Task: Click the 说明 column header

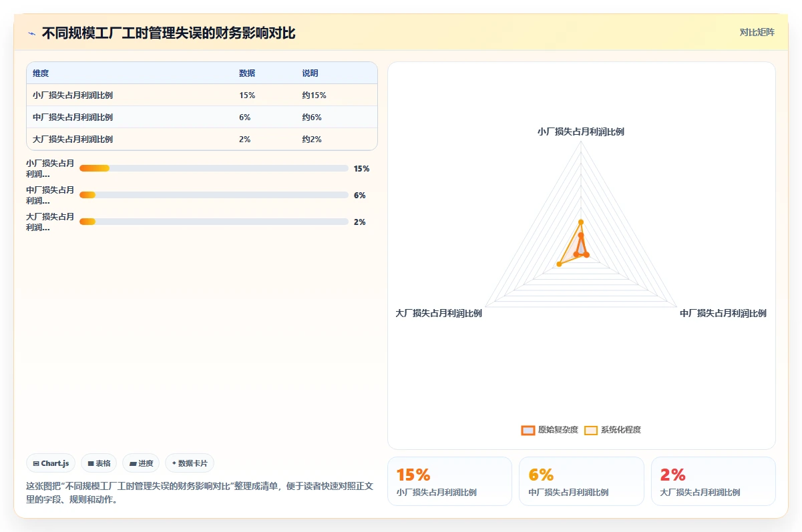Action: [x=310, y=73]
